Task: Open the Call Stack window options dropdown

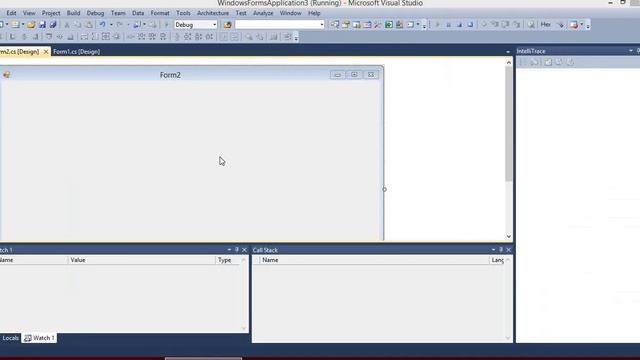Action: [x=493, y=249]
